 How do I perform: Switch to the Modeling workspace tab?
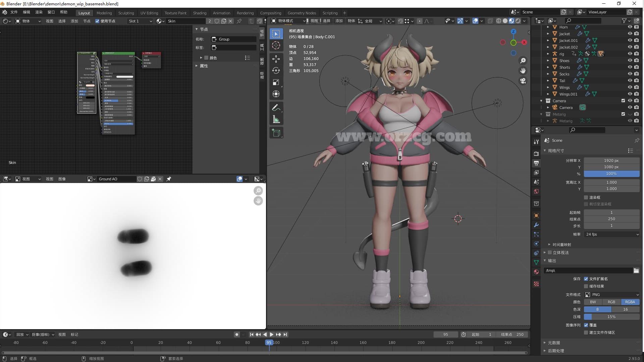(x=104, y=13)
